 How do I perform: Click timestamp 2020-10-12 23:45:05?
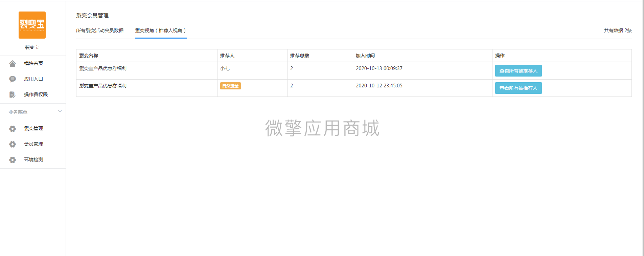pyautogui.click(x=379, y=86)
